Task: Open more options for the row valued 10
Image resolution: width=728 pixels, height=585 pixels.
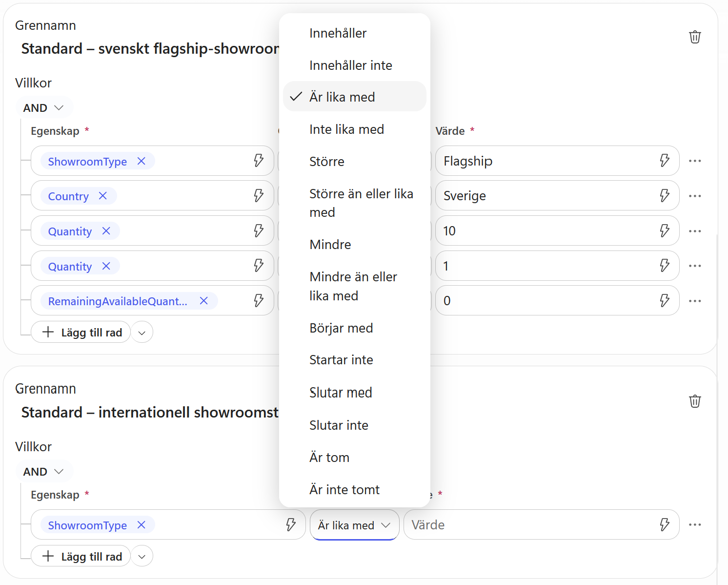Action: [x=695, y=231]
